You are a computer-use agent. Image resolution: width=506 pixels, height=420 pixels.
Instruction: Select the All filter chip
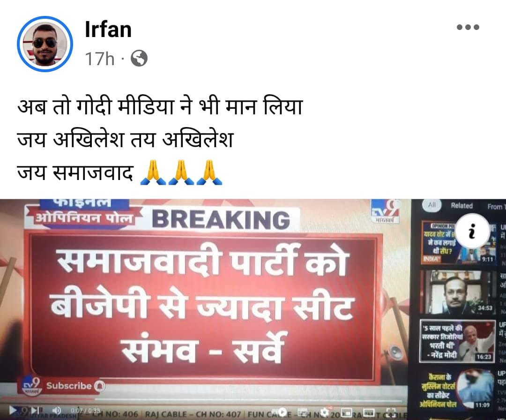[432, 205]
